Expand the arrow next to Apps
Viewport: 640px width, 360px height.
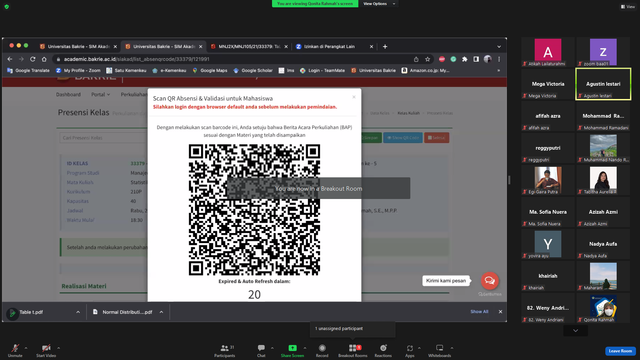[419, 348]
